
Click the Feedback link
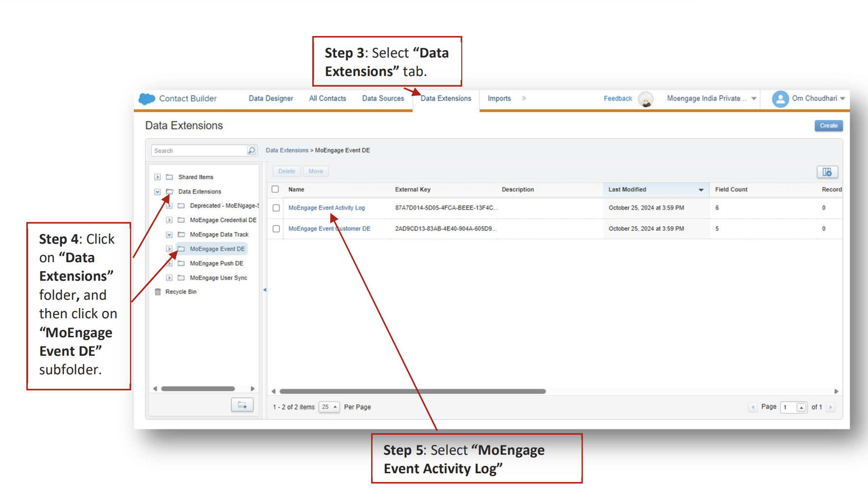pos(618,98)
